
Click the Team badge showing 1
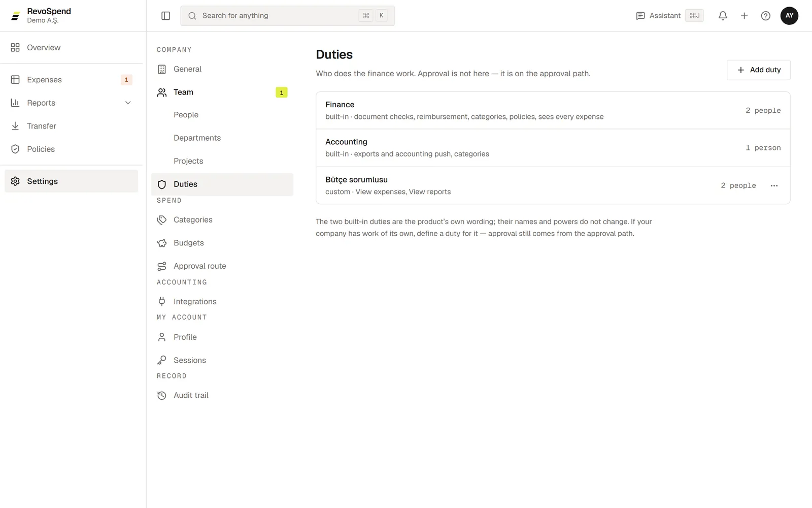[x=282, y=92]
